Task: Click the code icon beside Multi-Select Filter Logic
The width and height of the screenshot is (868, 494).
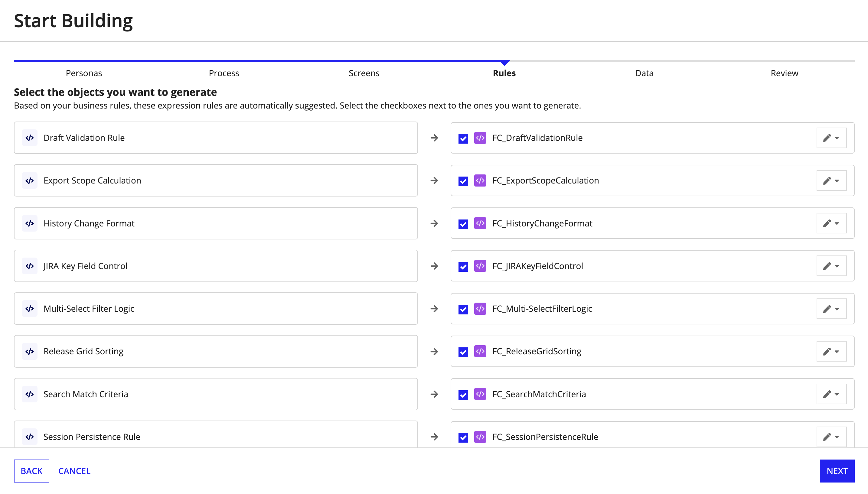Action: tap(30, 309)
